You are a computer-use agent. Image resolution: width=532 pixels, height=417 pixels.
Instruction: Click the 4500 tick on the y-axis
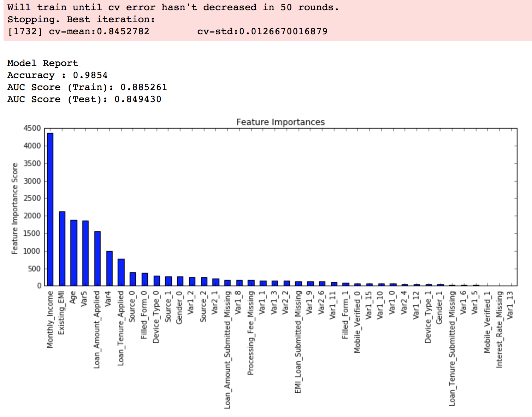click(32, 128)
